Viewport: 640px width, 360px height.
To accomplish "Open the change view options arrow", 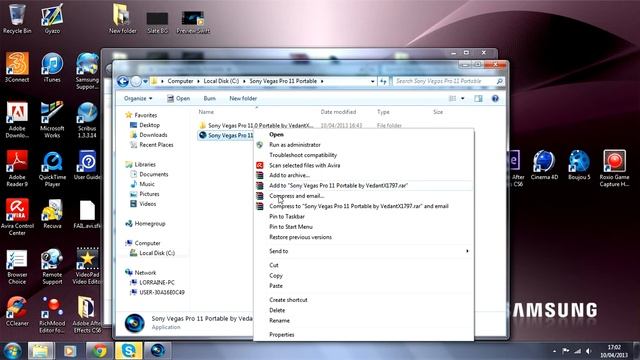I will pos(462,98).
